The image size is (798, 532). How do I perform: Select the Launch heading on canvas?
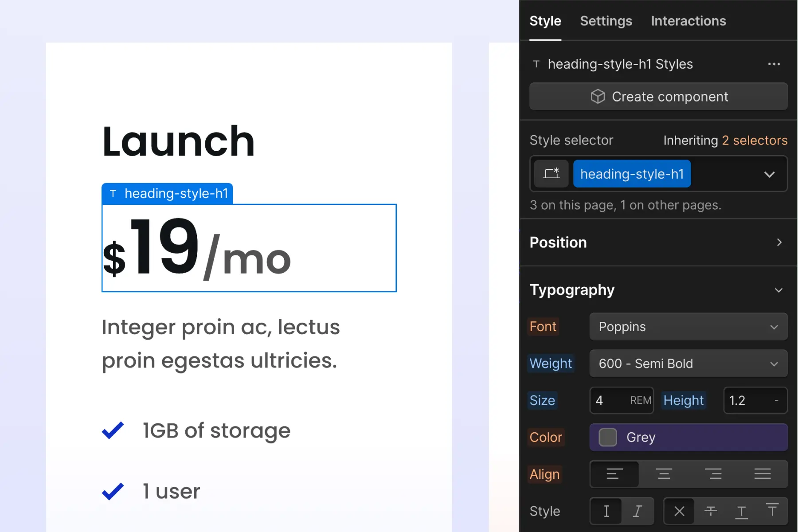point(178,141)
